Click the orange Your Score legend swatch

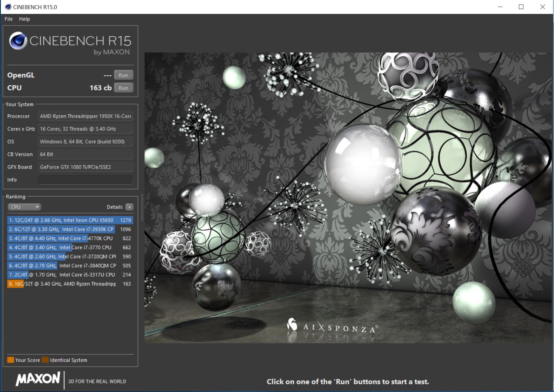tap(11, 360)
